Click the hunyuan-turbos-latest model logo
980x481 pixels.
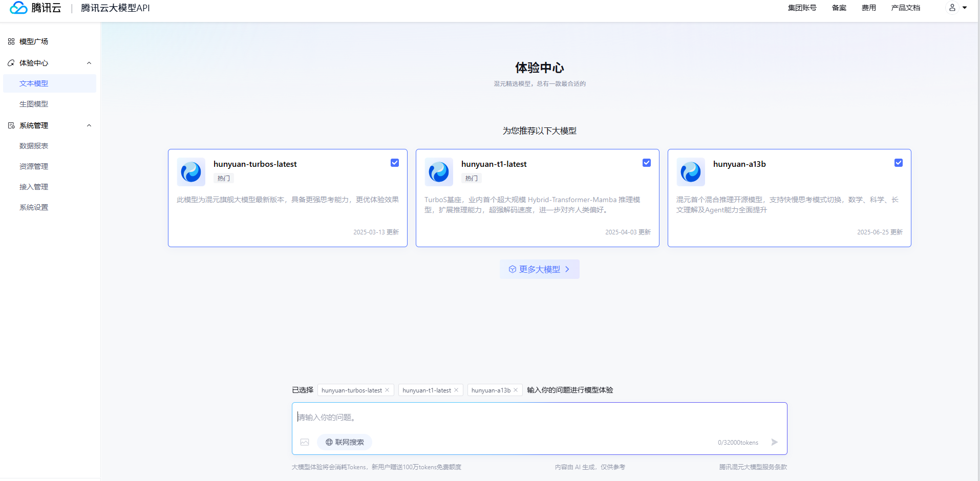tap(191, 172)
